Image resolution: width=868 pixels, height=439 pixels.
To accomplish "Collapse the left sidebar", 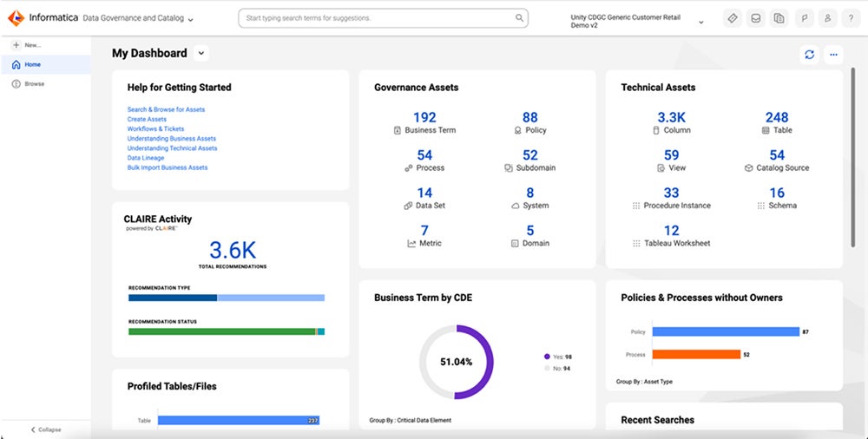I will tap(46, 429).
